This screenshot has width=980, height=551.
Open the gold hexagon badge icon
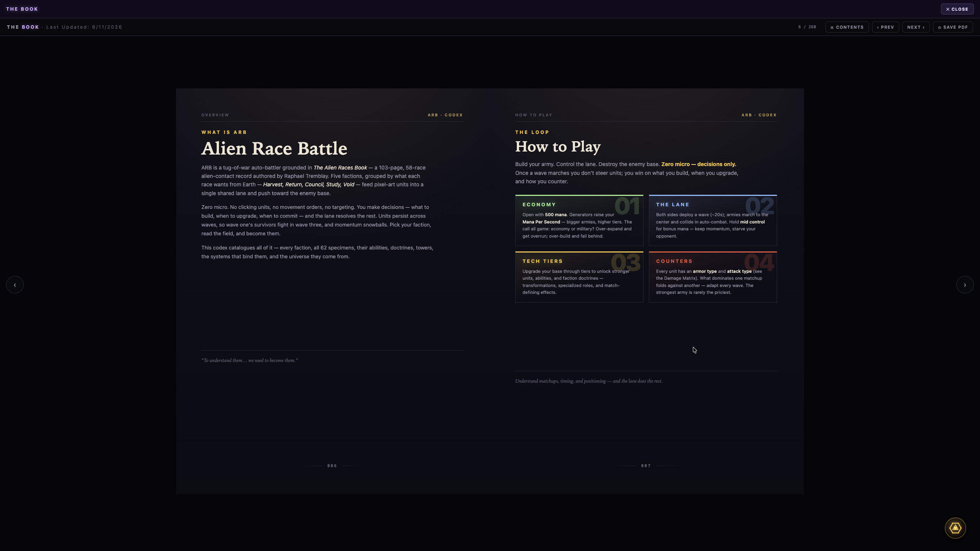point(955,528)
